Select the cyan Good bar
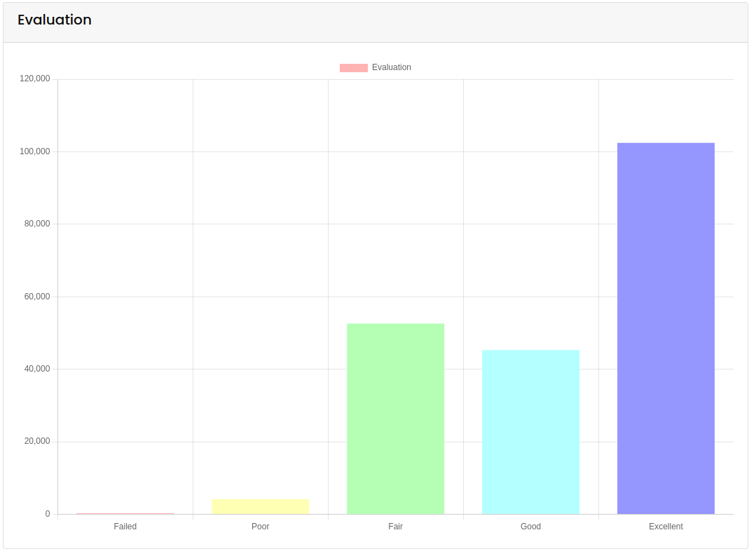 pos(530,432)
